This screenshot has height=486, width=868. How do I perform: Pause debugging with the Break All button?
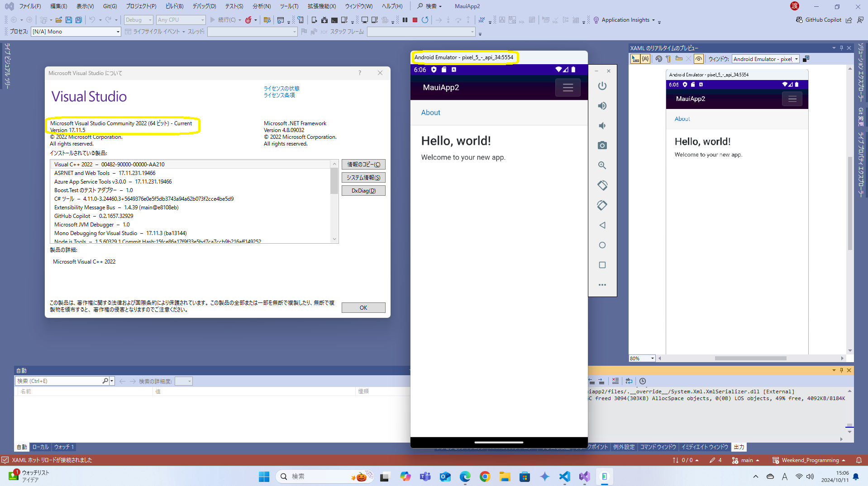(x=405, y=20)
